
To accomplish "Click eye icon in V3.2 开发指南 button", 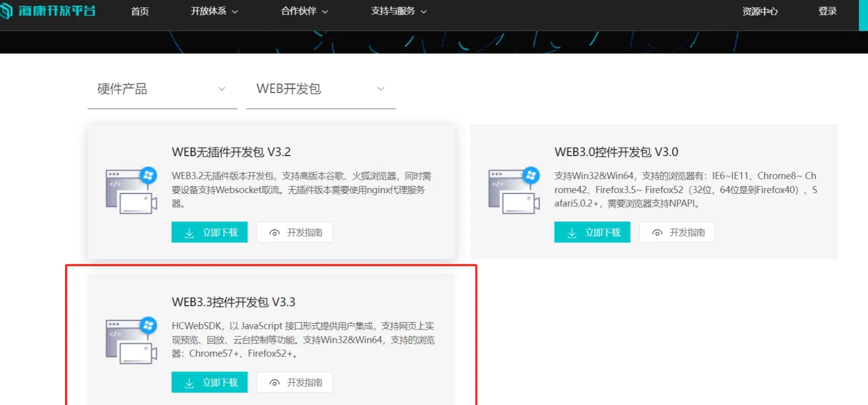I will pos(275,233).
